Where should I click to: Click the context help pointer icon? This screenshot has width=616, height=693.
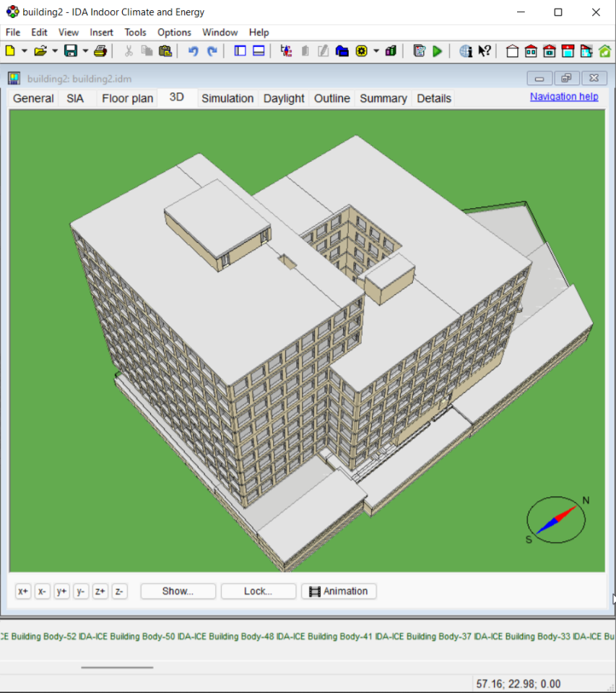[485, 51]
